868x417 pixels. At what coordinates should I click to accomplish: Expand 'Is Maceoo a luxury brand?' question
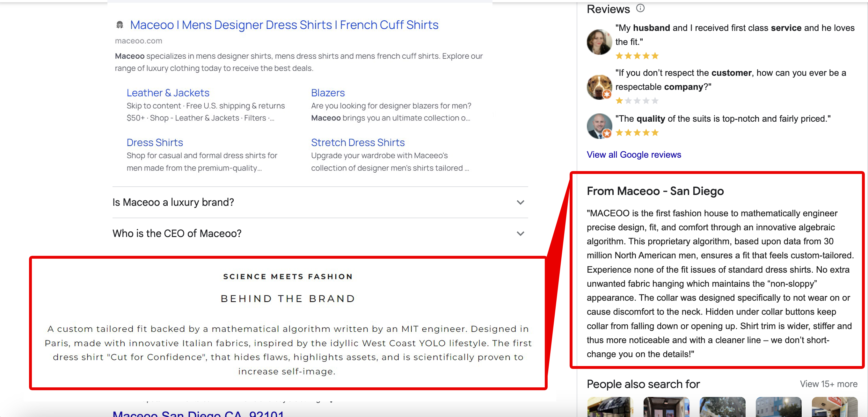[x=320, y=202]
